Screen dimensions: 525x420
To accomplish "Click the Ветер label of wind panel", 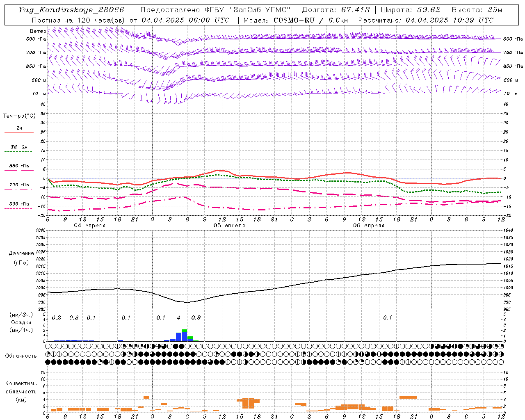I will pos(38,31).
